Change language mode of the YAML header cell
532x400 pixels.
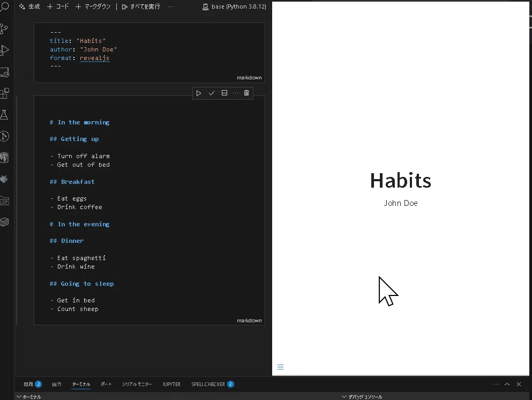click(249, 78)
